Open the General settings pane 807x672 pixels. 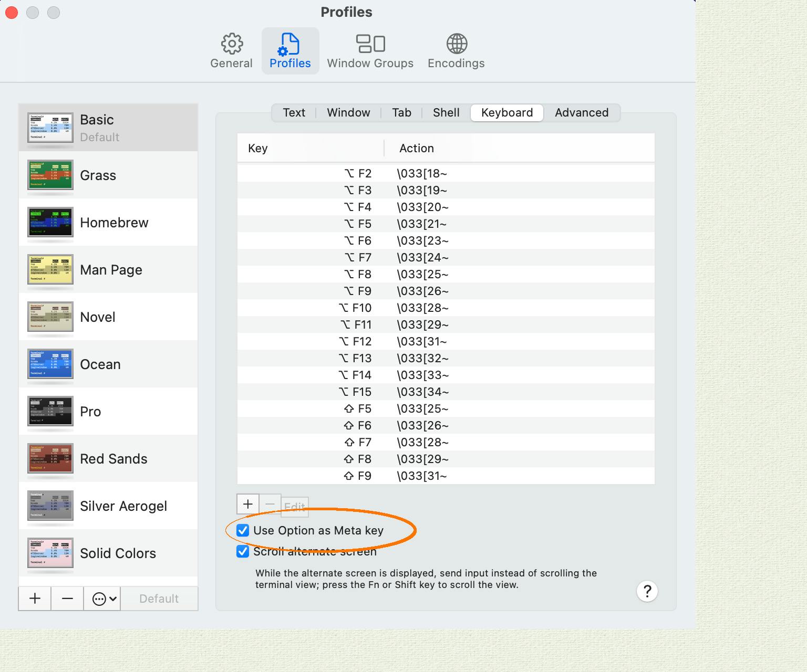pyautogui.click(x=231, y=50)
